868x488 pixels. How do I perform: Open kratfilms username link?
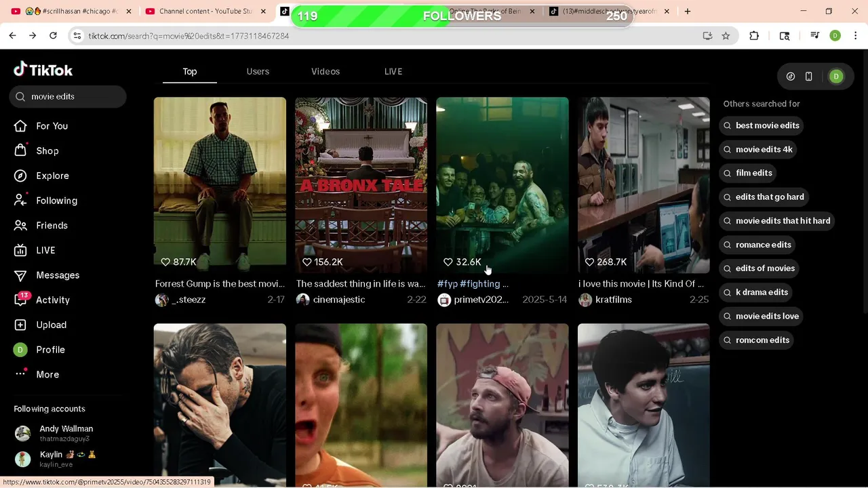(614, 300)
